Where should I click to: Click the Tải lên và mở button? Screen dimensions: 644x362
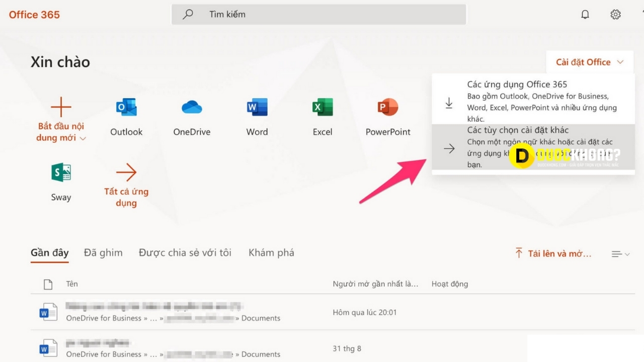pos(553,253)
